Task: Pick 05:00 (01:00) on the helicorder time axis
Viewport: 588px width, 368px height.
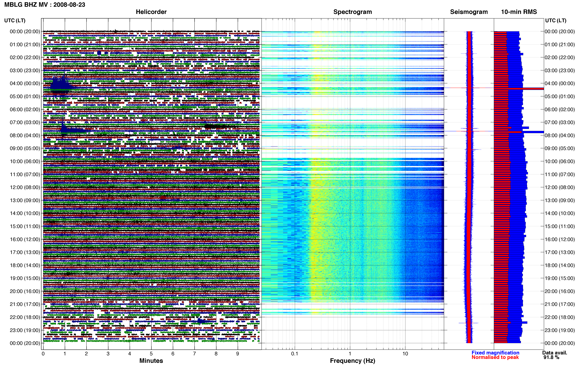Action: [x=25, y=96]
